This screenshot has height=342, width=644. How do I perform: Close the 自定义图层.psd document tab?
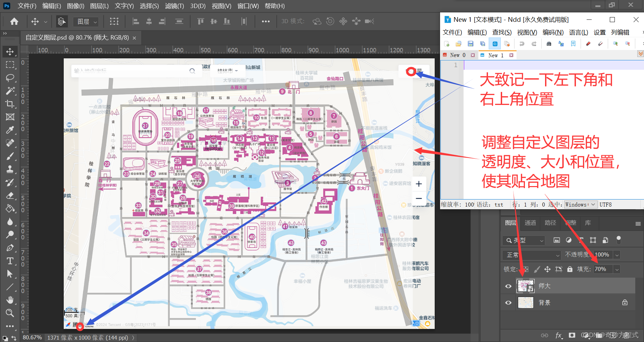134,38
